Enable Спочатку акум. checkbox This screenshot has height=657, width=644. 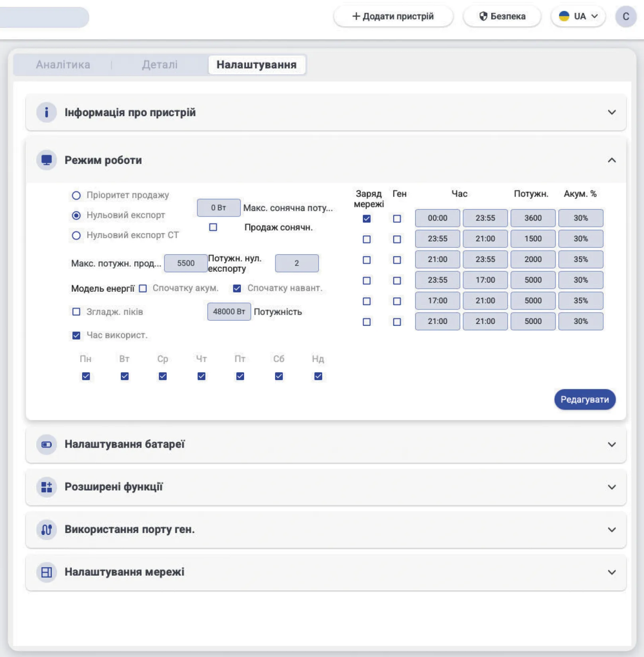tap(143, 288)
